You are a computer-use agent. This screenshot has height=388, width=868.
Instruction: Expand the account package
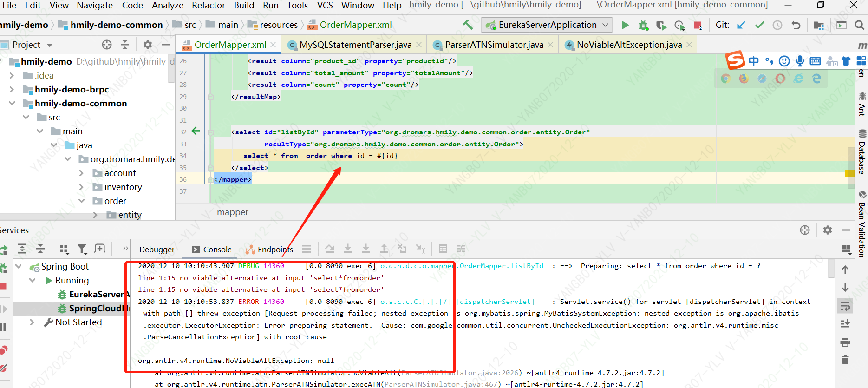[x=81, y=173]
